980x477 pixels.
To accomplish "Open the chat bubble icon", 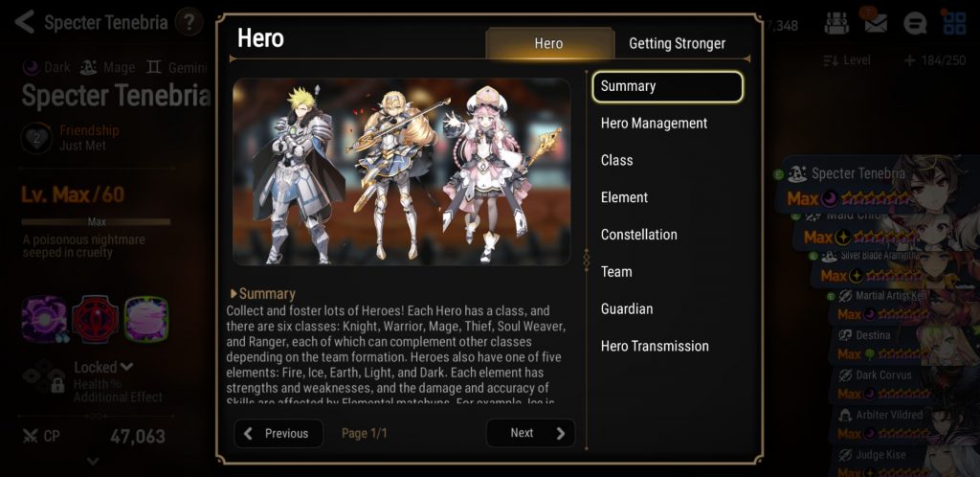I will [915, 24].
